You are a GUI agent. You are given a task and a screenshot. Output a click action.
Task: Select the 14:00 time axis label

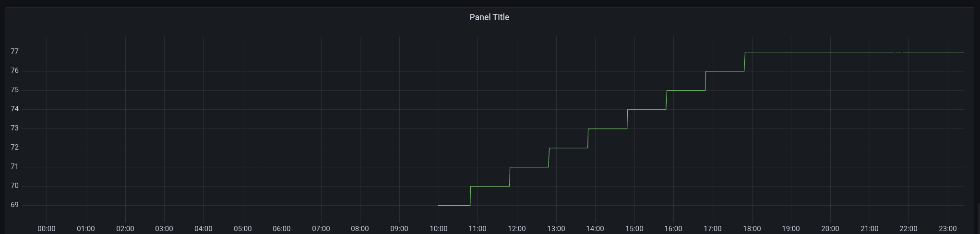(595, 229)
